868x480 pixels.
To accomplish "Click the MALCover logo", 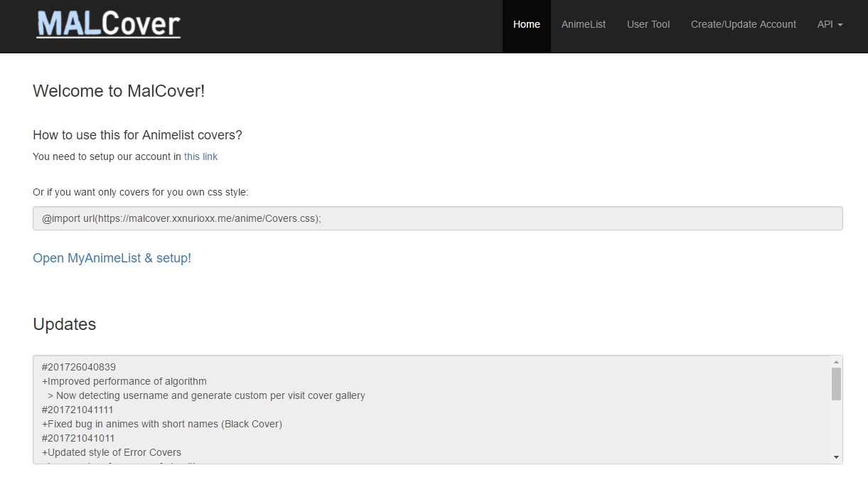I will point(109,24).
